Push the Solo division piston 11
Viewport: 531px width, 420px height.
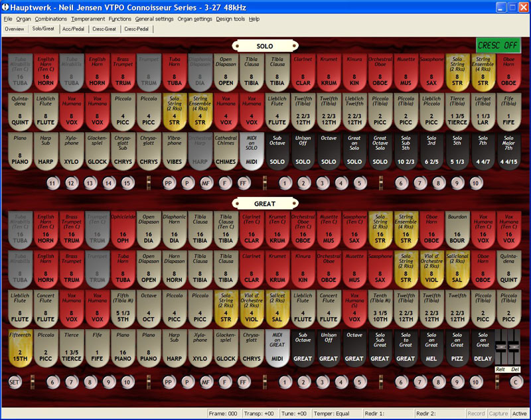point(52,183)
